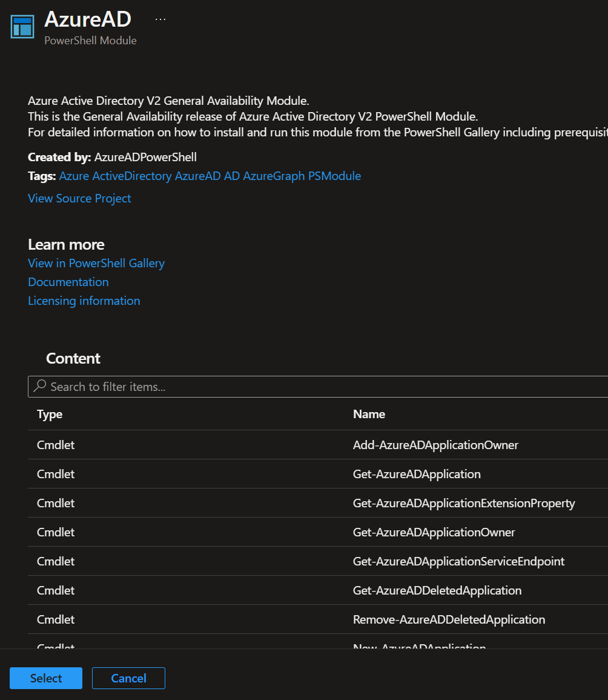The image size is (608, 700).
Task: Click the Name column header
Action: click(369, 414)
